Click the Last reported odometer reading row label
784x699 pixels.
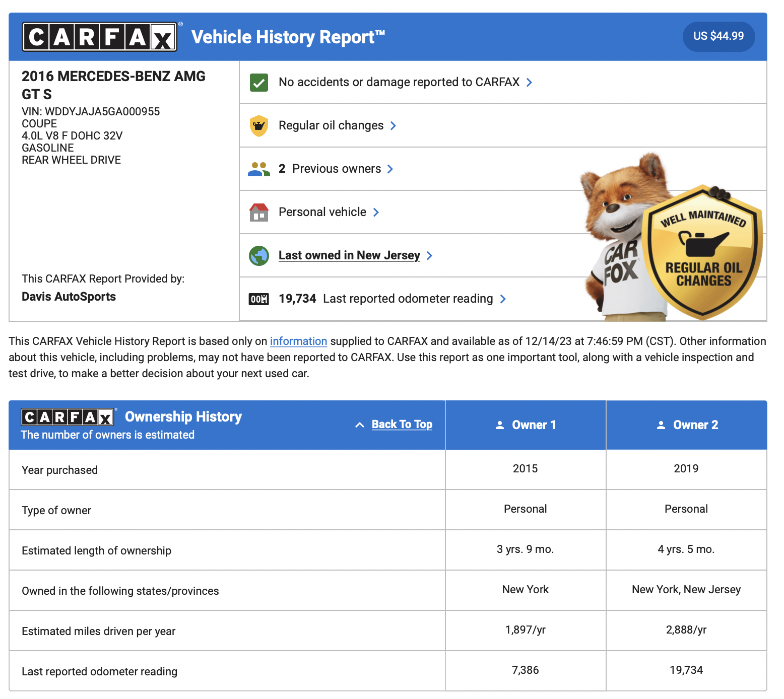coord(100,671)
